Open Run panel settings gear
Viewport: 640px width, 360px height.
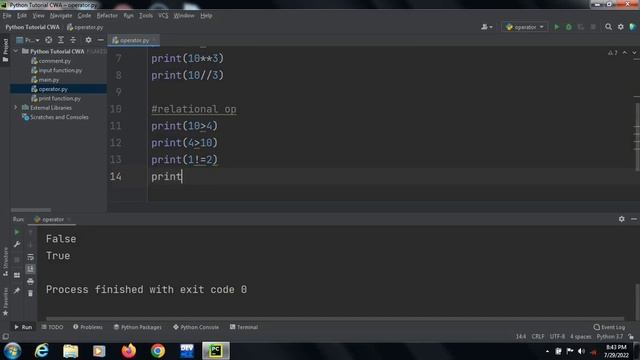point(621,219)
